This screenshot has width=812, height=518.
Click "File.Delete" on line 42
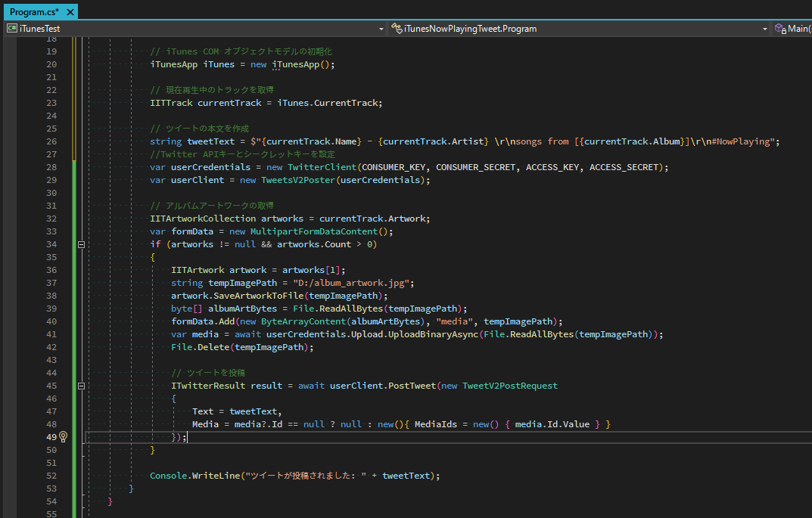pyautogui.click(x=201, y=347)
